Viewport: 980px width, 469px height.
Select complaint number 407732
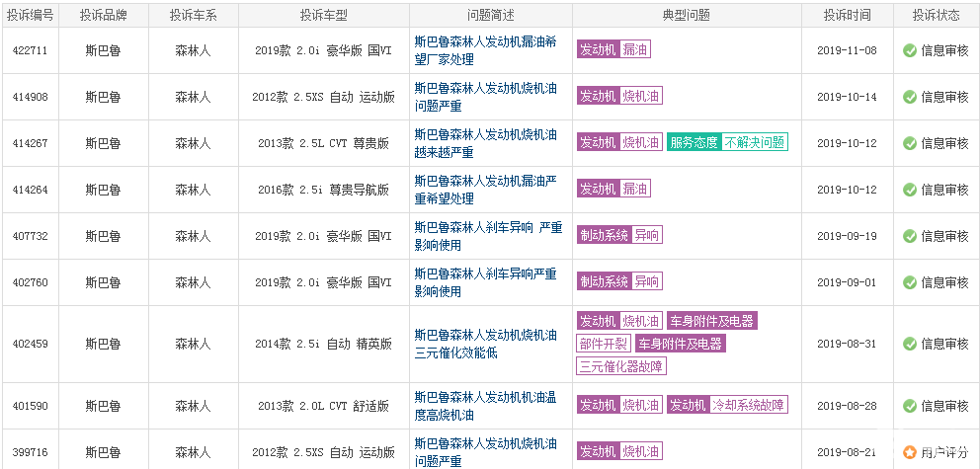pos(30,237)
